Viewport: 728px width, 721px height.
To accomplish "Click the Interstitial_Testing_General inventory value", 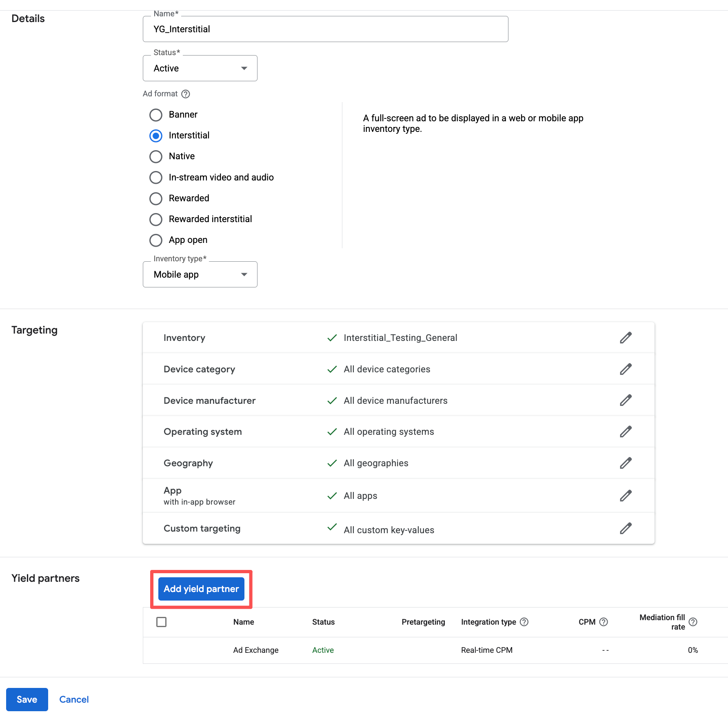I will point(400,338).
